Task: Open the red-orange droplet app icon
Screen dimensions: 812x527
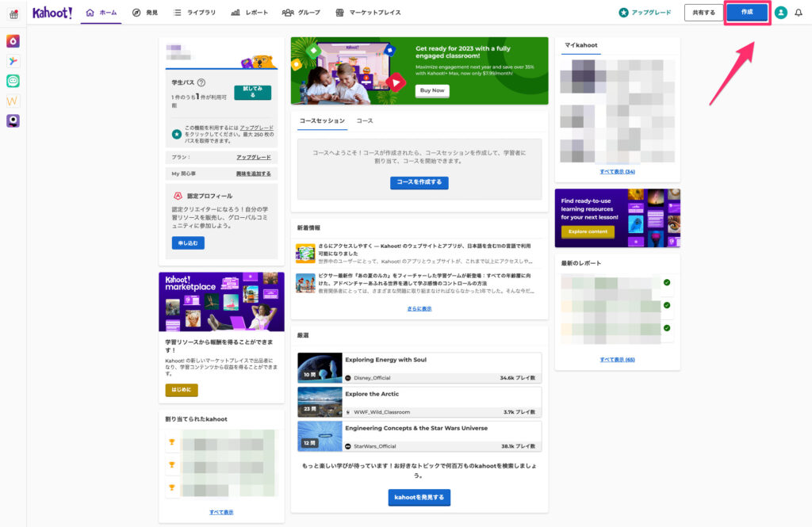Action: [x=13, y=41]
